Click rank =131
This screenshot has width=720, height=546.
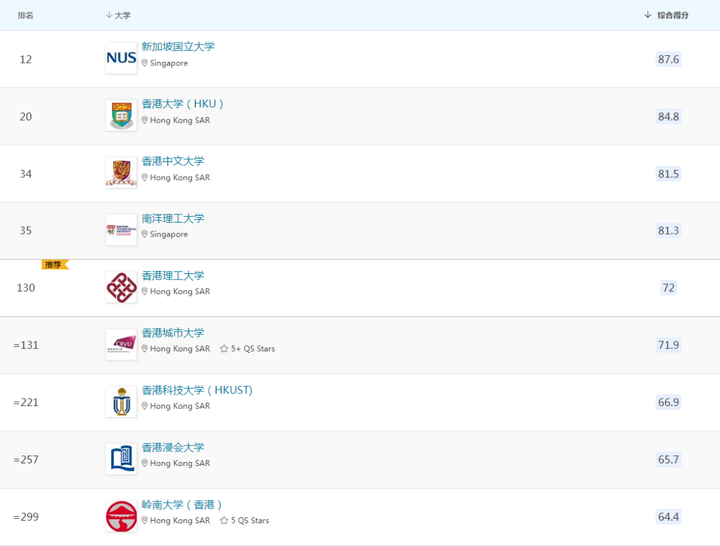(x=26, y=345)
